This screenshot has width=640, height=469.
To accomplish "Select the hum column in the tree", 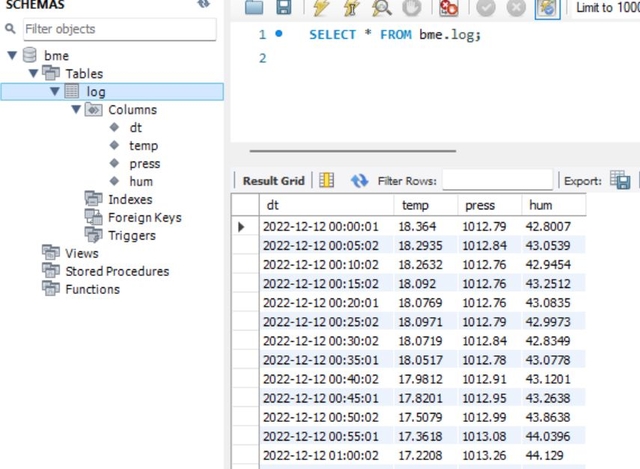I will point(141,181).
